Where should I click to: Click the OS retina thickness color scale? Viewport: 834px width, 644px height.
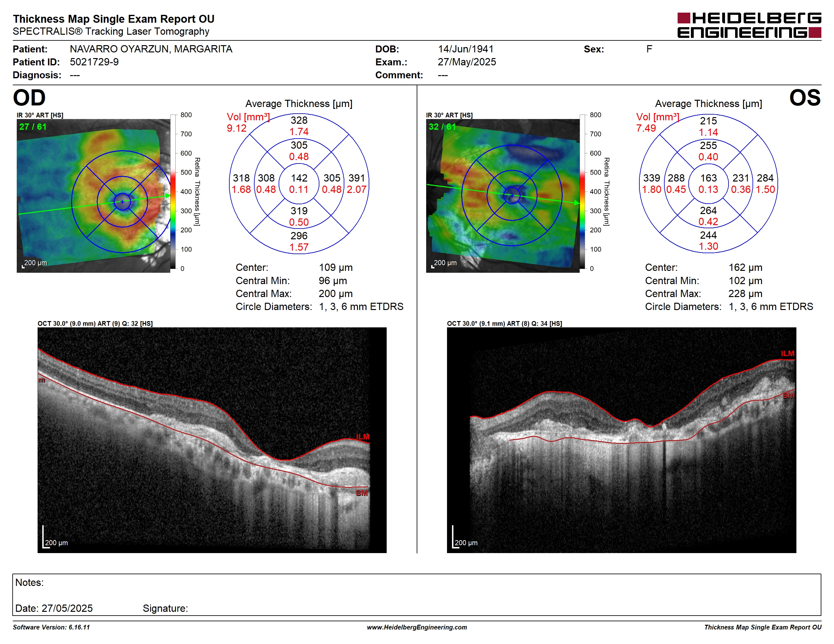(x=582, y=192)
